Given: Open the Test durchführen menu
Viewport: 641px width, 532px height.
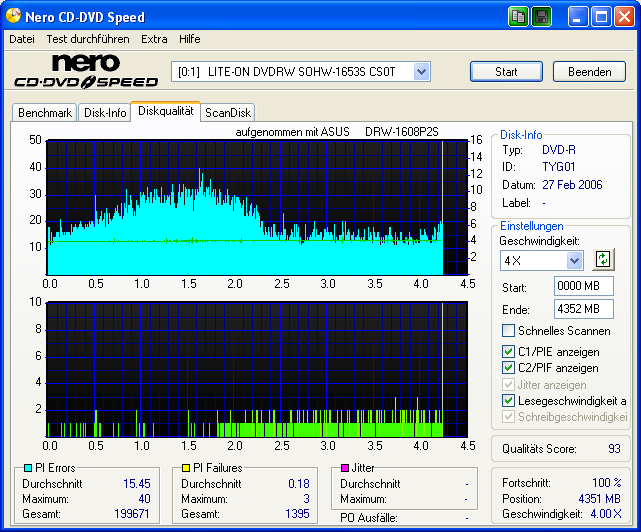Looking at the screenshot, I should pos(88,39).
